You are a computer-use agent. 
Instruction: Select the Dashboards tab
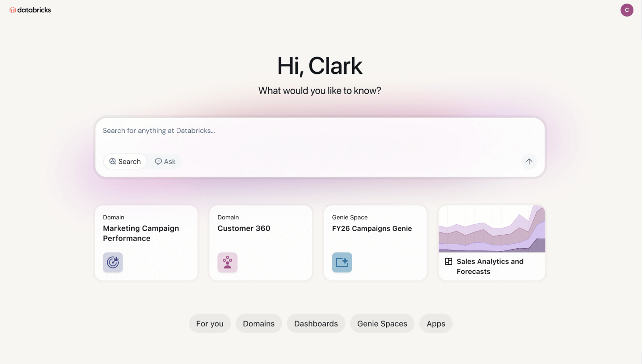[316, 323]
